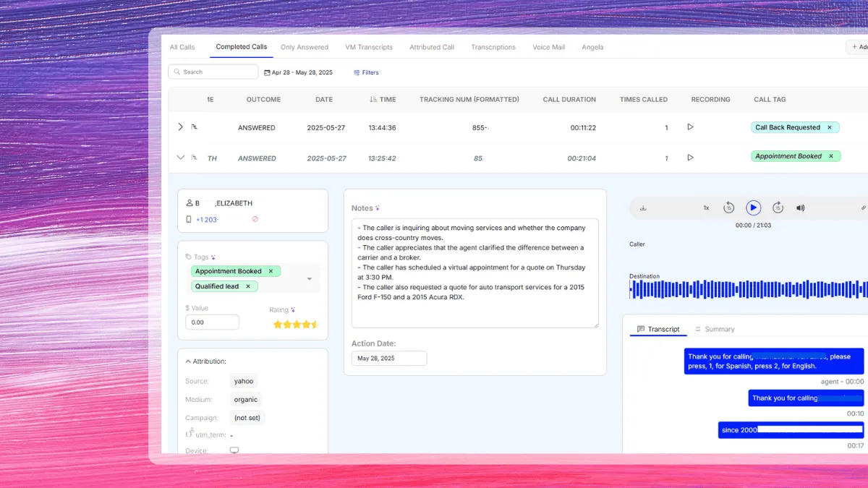Click the block number icon beside phone
868x488 pixels.
click(255, 219)
